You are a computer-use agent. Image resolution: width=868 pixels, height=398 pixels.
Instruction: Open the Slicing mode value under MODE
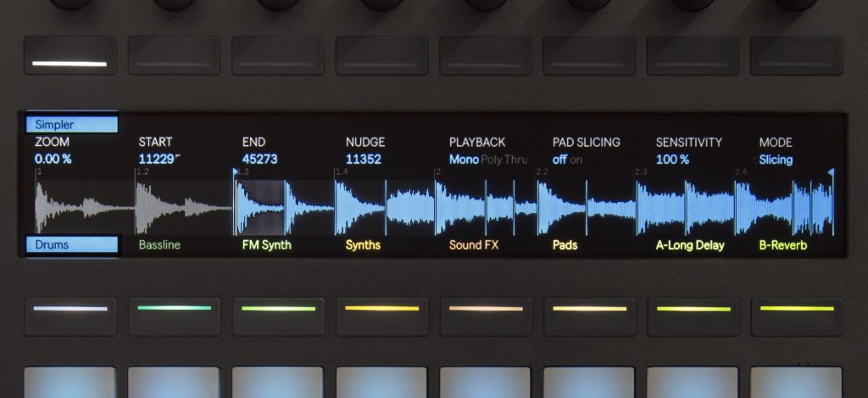click(776, 160)
